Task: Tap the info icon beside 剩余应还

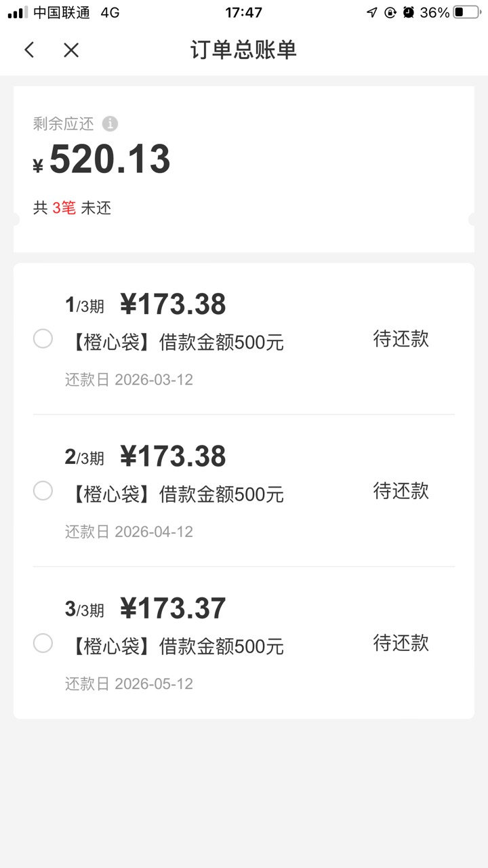Action: pos(110,124)
